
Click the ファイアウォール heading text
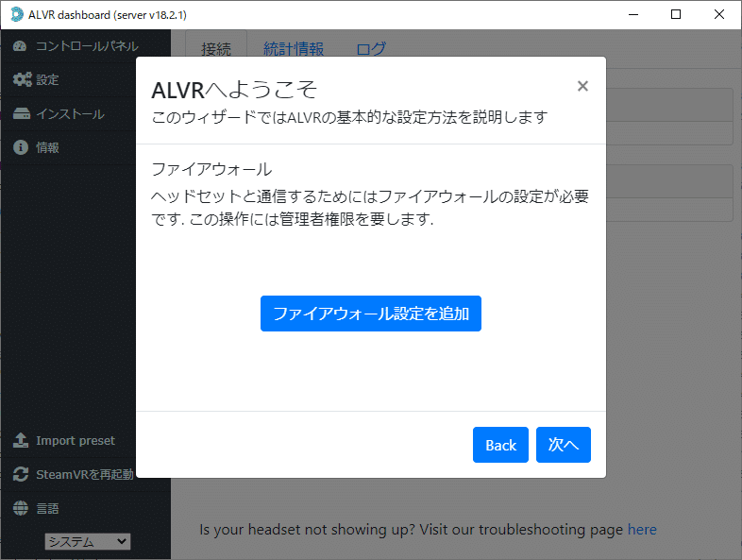211,169
